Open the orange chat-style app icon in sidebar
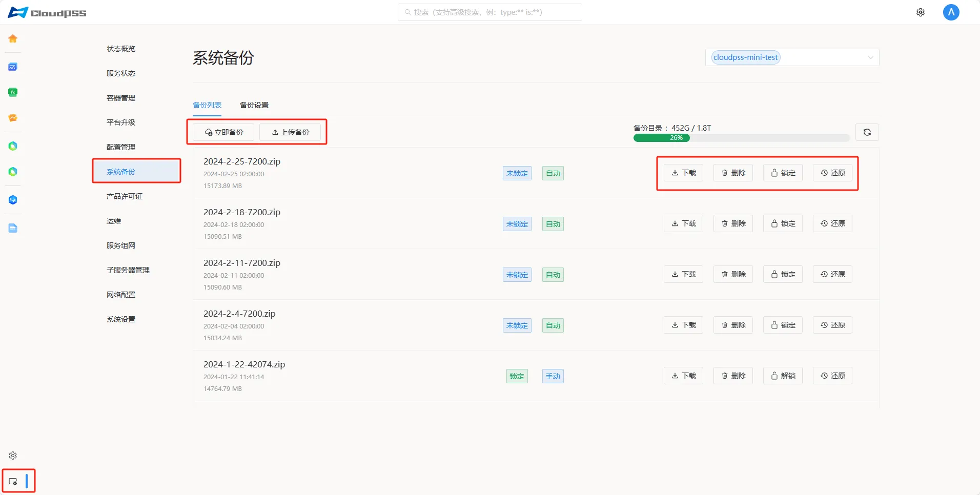 (13, 118)
